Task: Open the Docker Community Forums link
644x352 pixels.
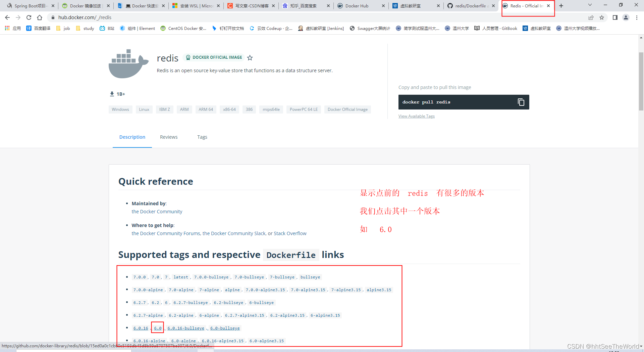Action: (x=166, y=233)
